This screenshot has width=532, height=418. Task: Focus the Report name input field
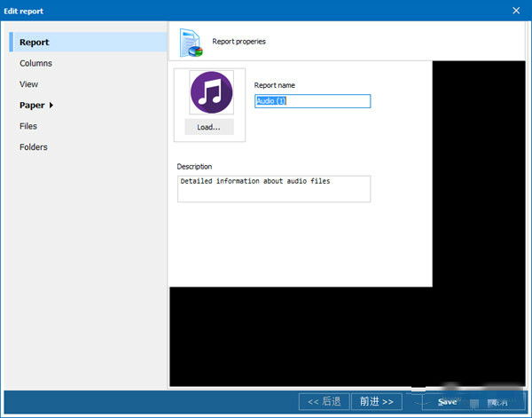pos(312,101)
